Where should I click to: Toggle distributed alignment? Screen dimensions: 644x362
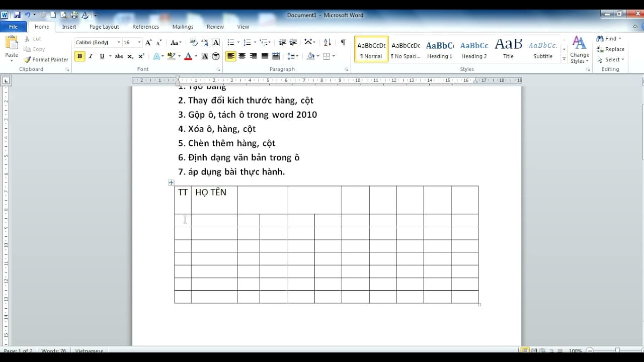(x=276, y=56)
